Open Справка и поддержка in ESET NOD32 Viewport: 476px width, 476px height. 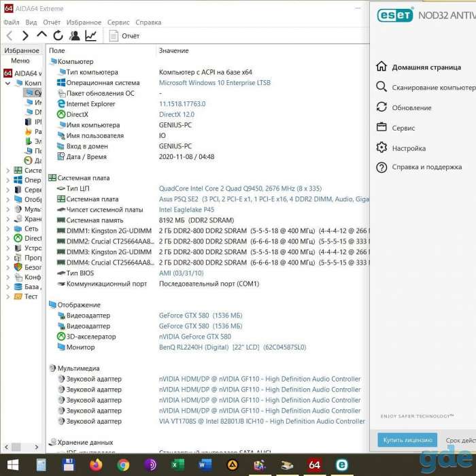(x=419, y=167)
